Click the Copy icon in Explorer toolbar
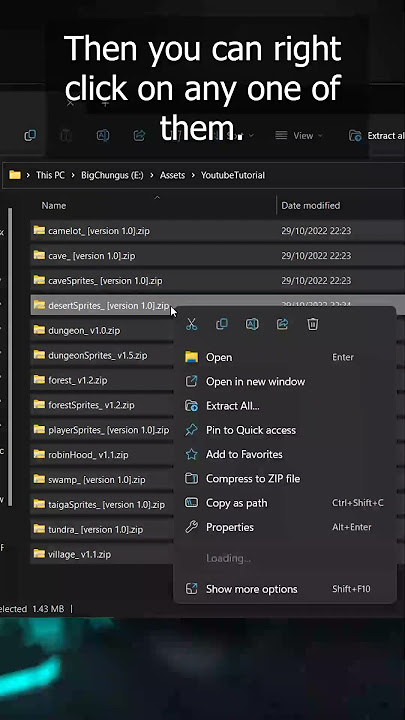 pyautogui.click(x=30, y=135)
